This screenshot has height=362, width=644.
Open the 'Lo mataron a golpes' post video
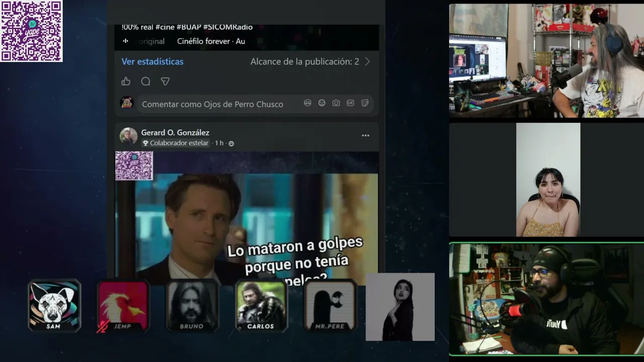pyautogui.click(x=247, y=218)
